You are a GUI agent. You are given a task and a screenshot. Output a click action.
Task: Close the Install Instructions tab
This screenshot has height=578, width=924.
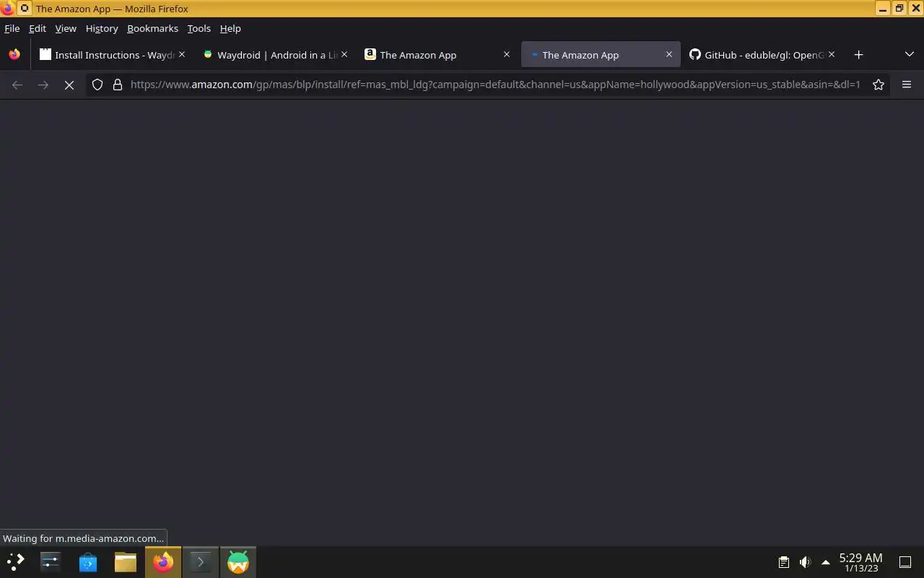click(182, 54)
